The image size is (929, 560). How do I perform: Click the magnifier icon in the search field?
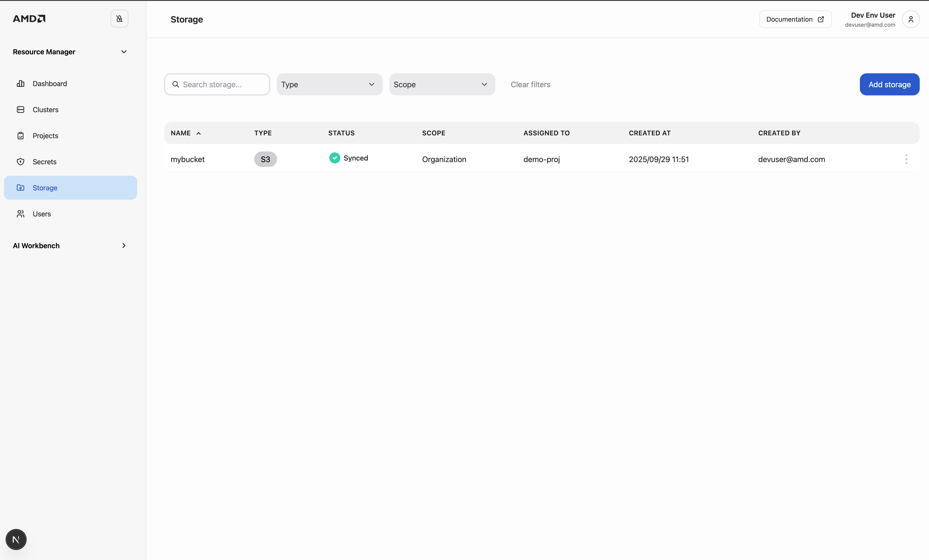click(176, 84)
